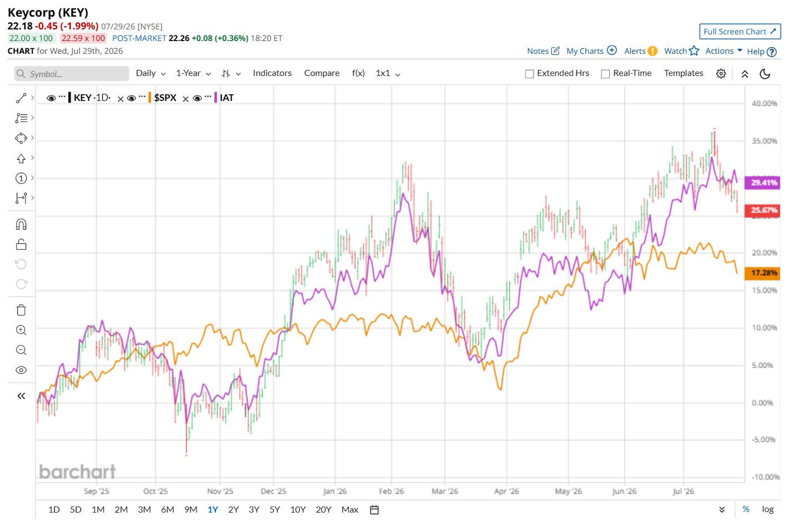This screenshot has height=532, width=799.
Task: Expand the measure tool submenu arrow
Action: (x=33, y=198)
